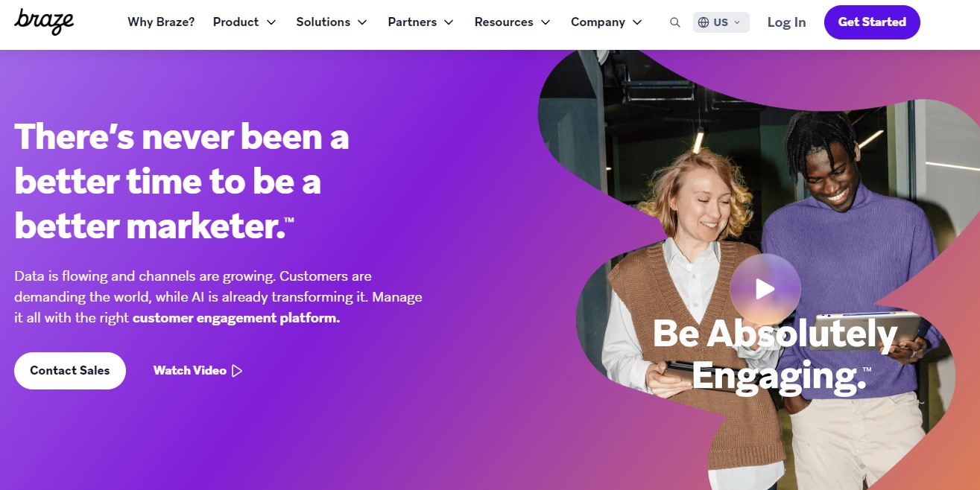Click the Braze logo

[x=44, y=21]
